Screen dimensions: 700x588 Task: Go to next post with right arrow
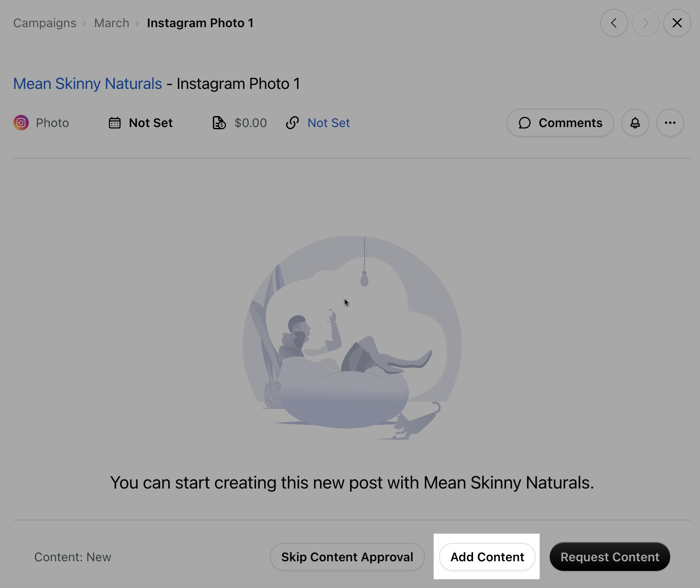(x=645, y=23)
